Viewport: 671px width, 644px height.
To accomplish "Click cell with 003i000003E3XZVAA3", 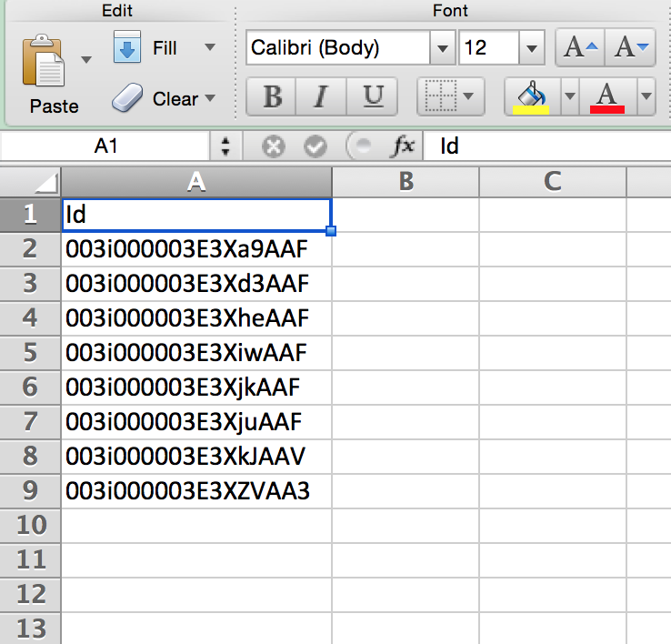I will click(196, 491).
